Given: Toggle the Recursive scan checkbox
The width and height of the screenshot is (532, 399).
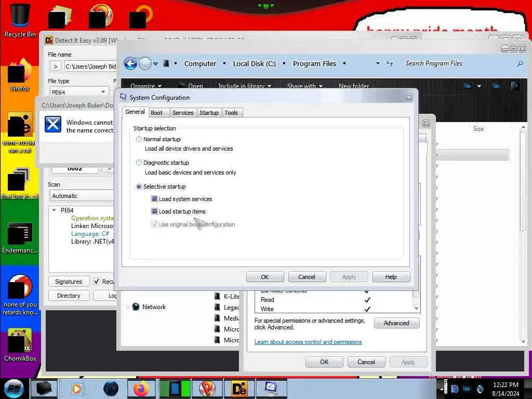Looking at the screenshot, I should tap(97, 281).
